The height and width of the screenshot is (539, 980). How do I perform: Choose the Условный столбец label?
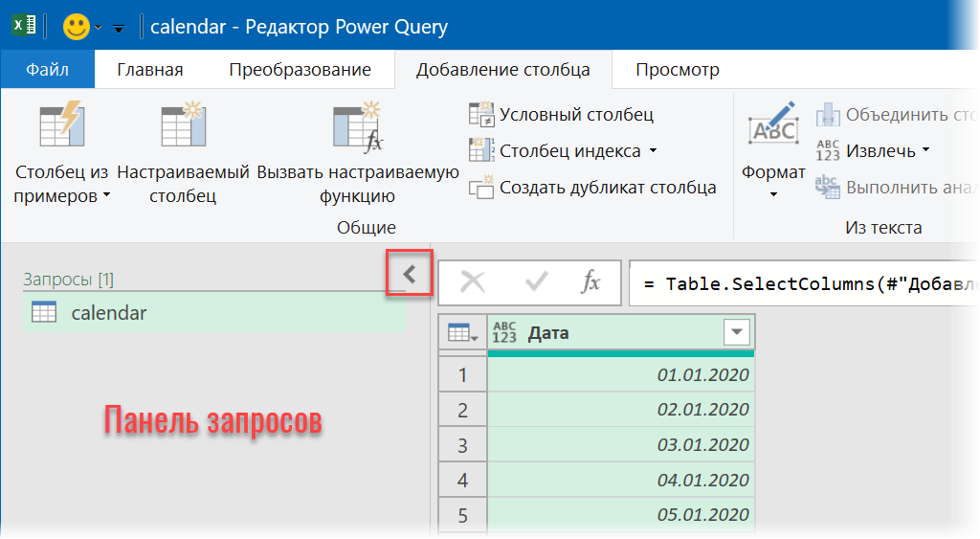pyautogui.click(x=576, y=115)
